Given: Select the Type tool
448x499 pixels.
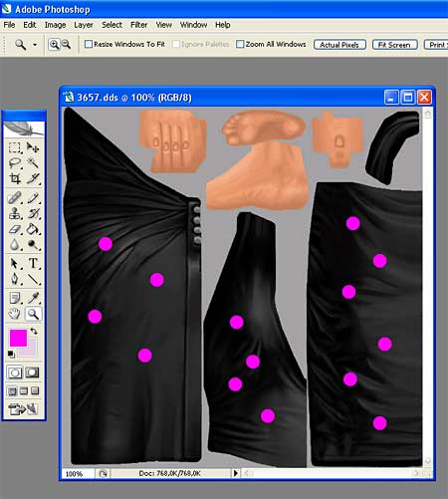Looking at the screenshot, I should (x=33, y=263).
